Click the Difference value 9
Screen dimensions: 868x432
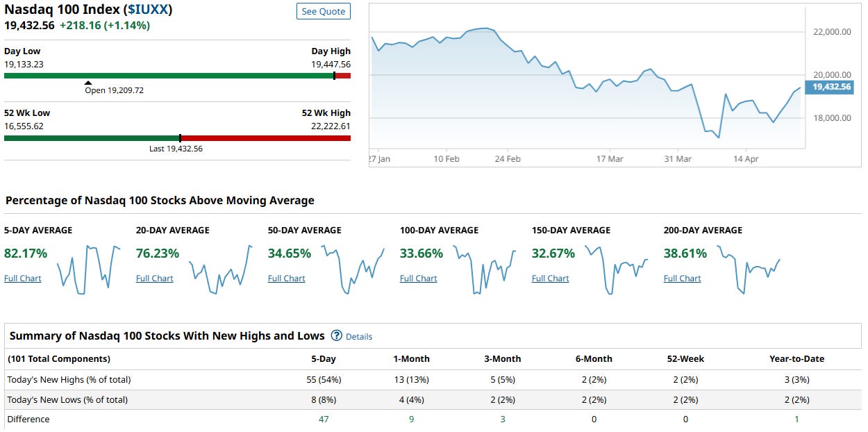click(x=411, y=419)
